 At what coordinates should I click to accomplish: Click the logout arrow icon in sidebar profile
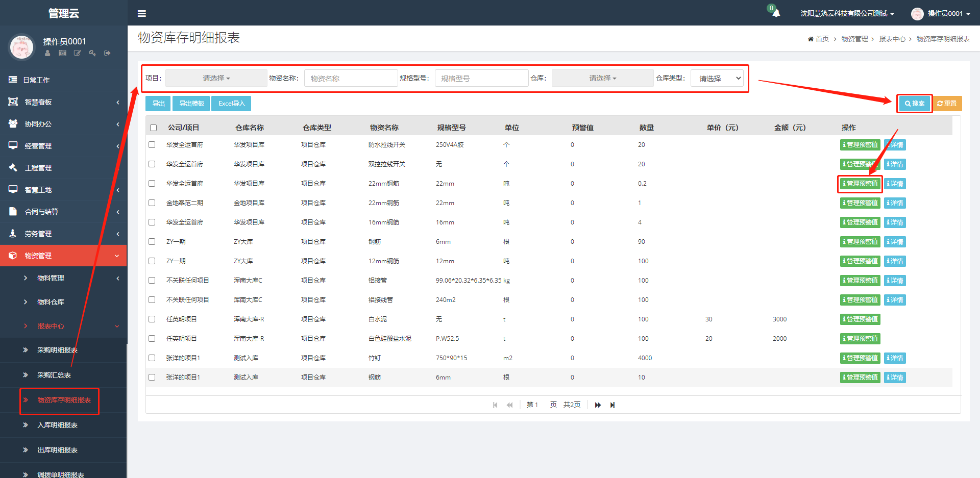click(107, 53)
